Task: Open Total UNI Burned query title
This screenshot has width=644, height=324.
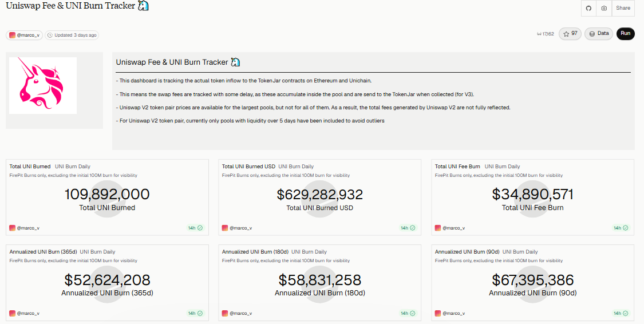Action: pyautogui.click(x=30, y=167)
